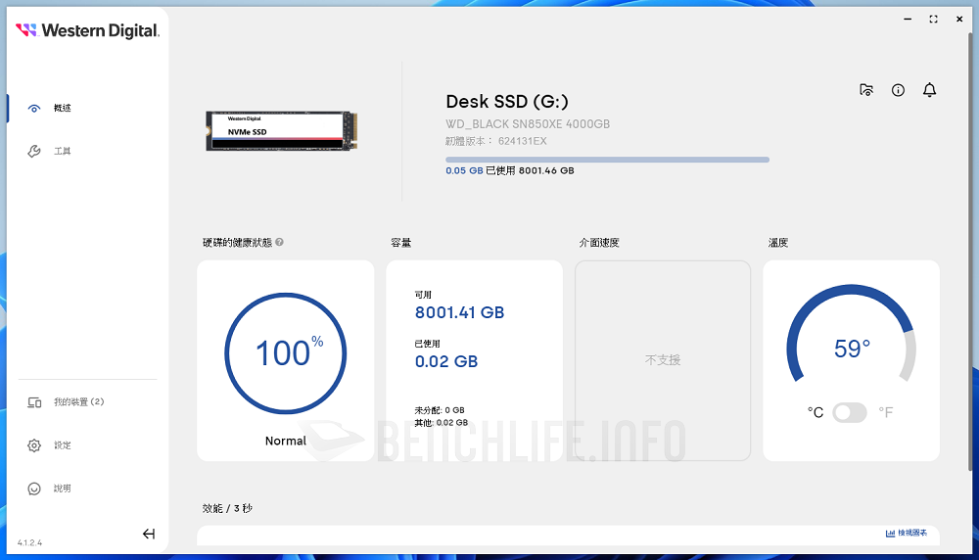Click the WD_BLACK SN850XE 4000GB model text
979x560 pixels.
(x=528, y=124)
